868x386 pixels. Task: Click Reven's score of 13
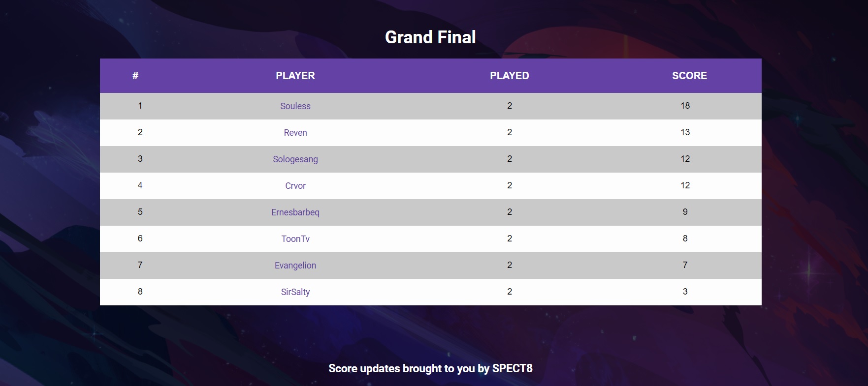click(x=685, y=132)
